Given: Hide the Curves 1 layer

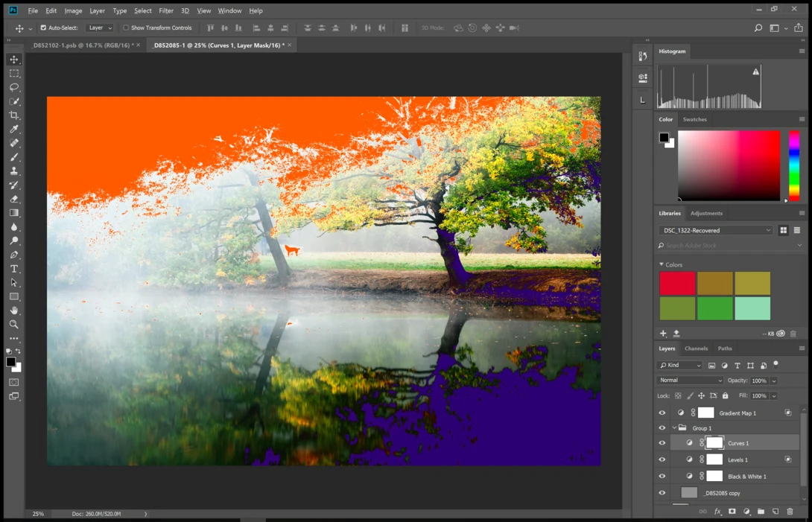Looking at the screenshot, I should coord(662,443).
